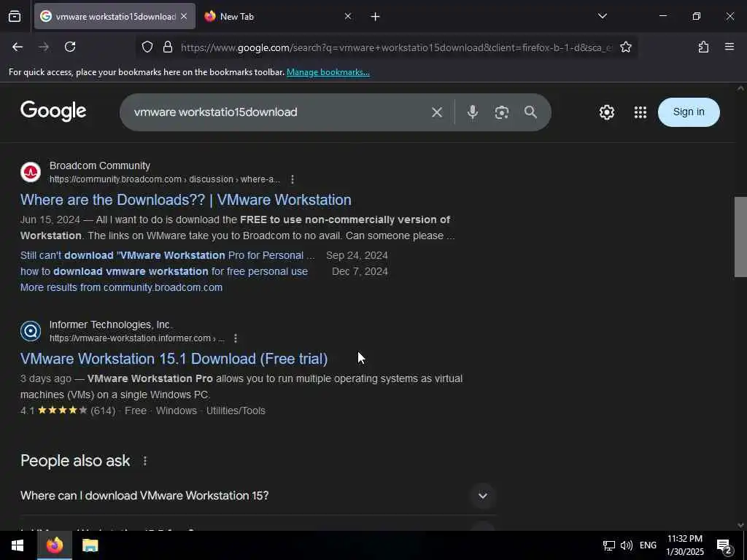747x560 pixels.
Task: Click the Informer Technologies, Inc. site name
Action: [x=111, y=324]
